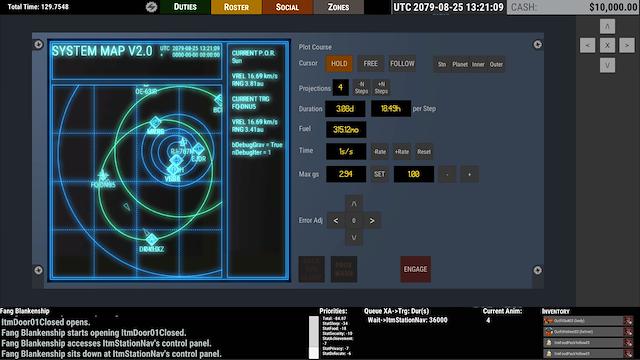Set cursor mode to FOLLOW
Screen dimensions: 640x360
[x=402, y=64]
